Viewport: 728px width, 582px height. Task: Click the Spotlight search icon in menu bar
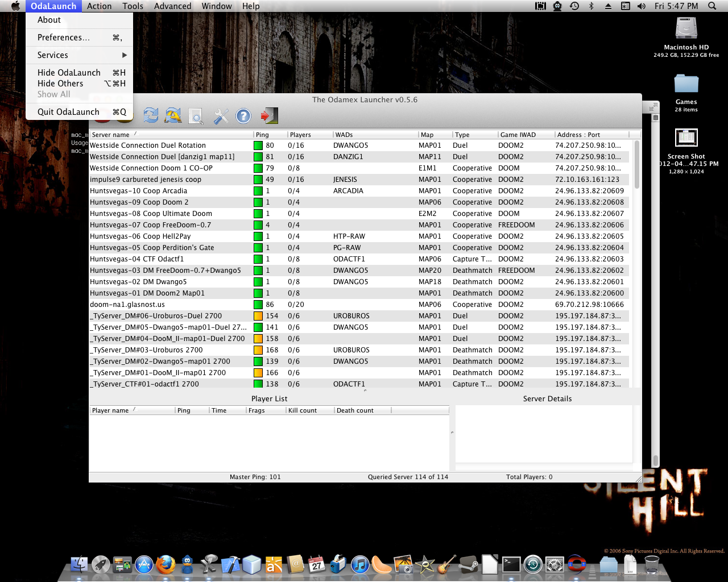click(x=712, y=6)
